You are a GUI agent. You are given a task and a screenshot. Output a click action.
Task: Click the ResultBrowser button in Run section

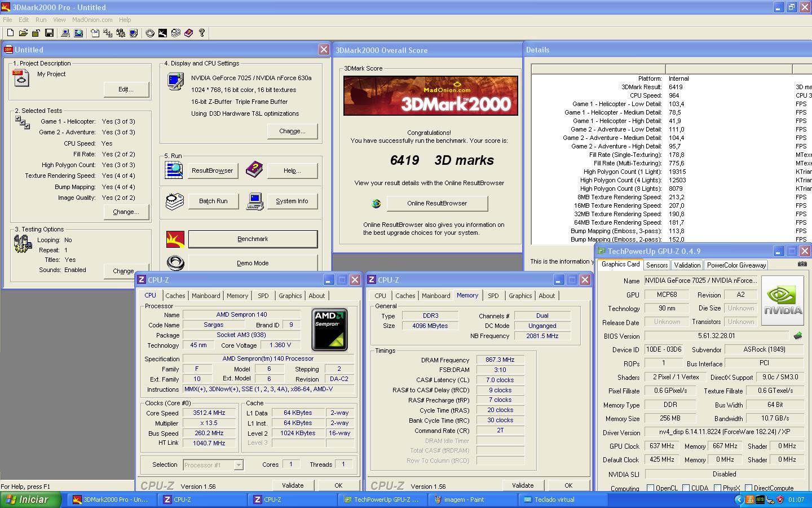coord(213,170)
